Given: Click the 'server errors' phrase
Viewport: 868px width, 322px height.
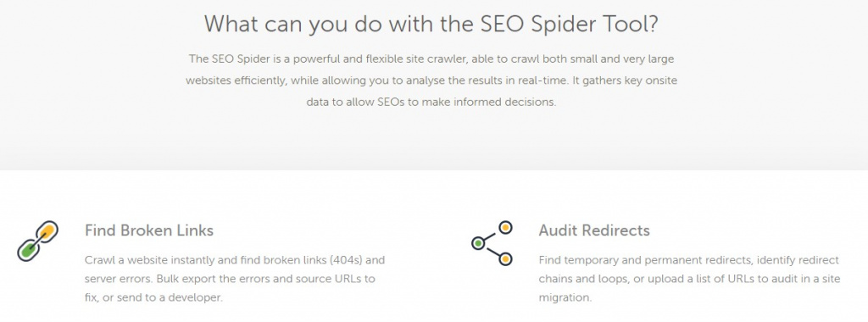Looking at the screenshot, I should tap(115, 278).
